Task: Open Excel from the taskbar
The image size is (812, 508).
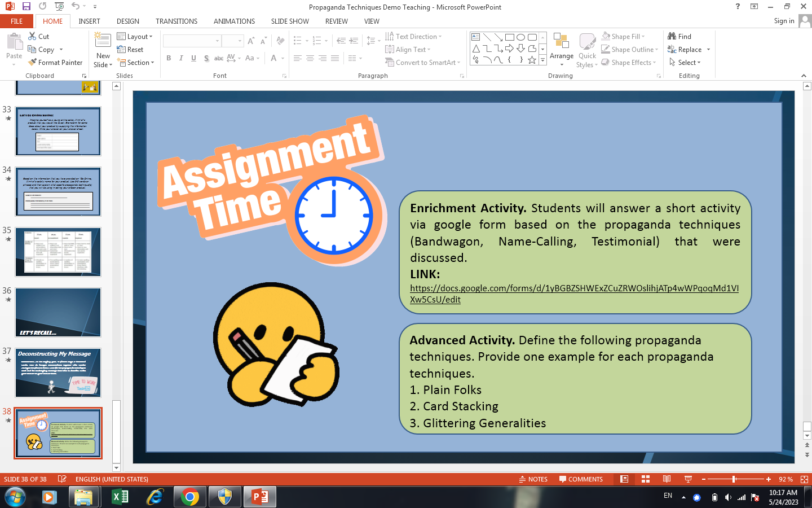Action: 120,497
